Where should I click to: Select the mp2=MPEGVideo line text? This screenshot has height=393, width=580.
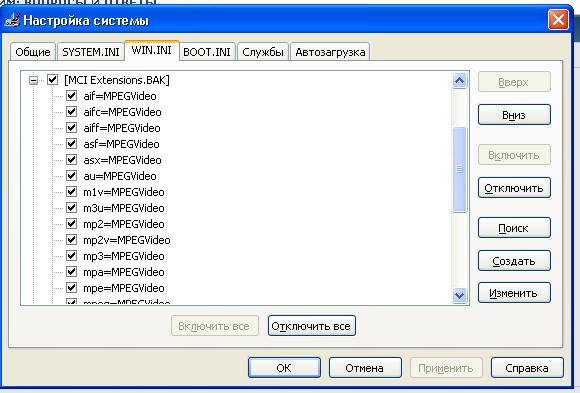124,224
